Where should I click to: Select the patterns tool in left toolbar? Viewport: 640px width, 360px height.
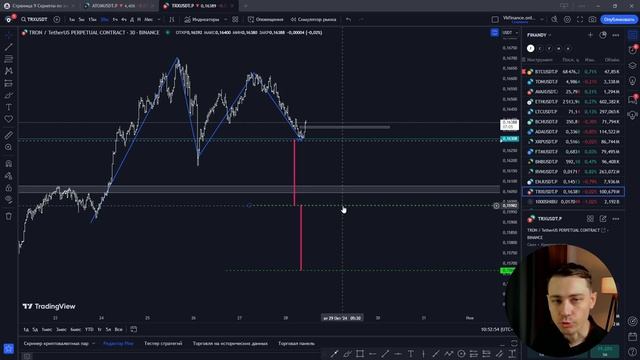click(9, 71)
